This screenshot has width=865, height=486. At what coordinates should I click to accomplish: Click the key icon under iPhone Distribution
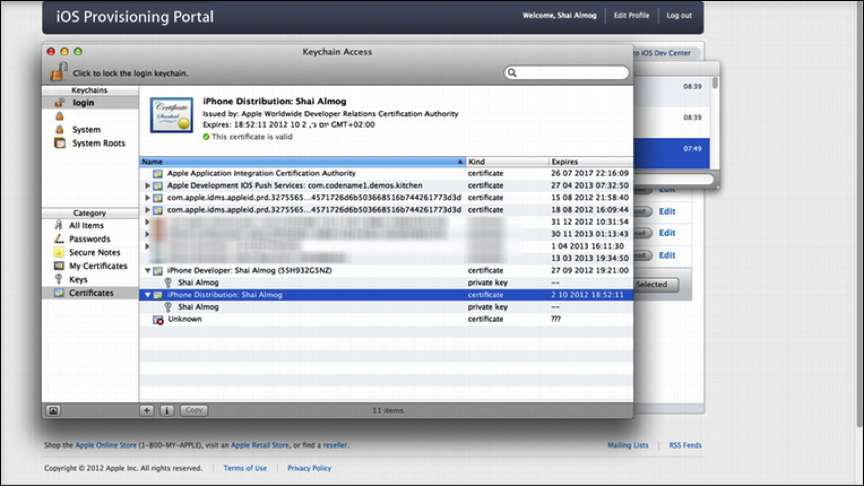tap(168, 307)
